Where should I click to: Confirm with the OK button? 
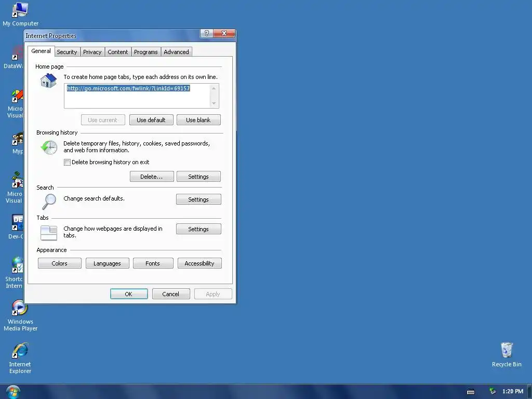coord(129,294)
